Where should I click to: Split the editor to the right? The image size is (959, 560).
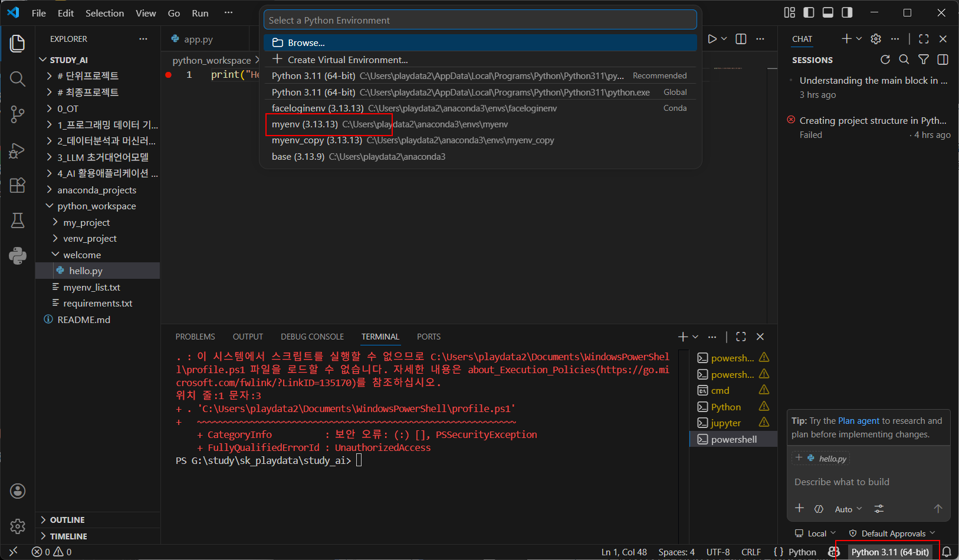(x=741, y=39)
